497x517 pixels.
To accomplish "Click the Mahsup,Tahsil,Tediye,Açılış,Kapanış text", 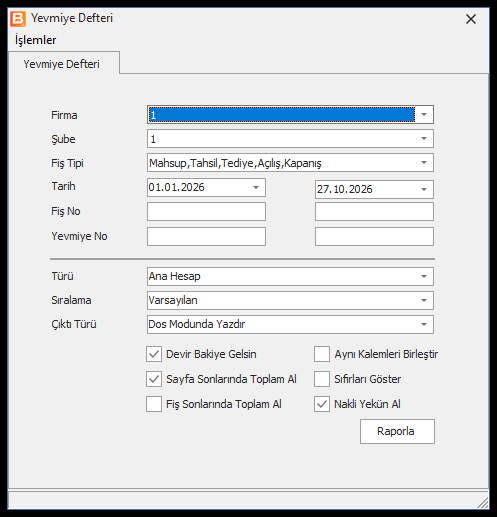I will click(235, 163).
